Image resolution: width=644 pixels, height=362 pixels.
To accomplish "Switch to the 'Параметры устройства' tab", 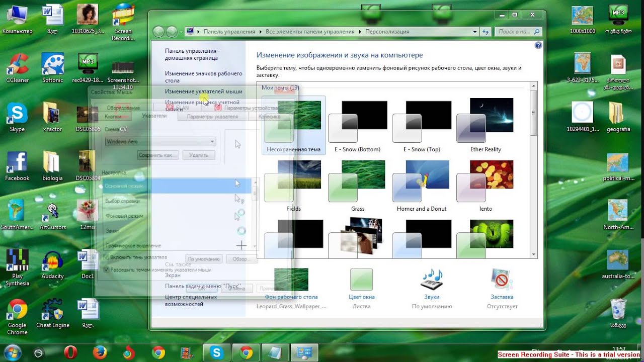I will tap(247, 108).
